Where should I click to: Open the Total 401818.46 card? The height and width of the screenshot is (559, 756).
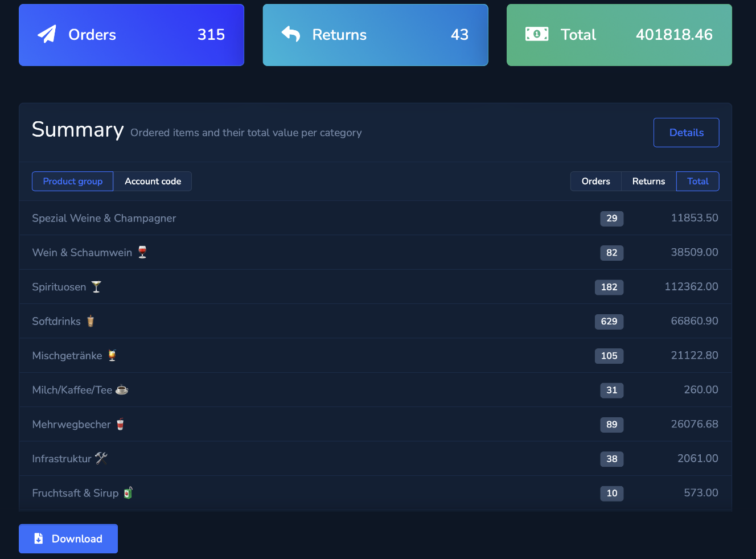point(619,35)
